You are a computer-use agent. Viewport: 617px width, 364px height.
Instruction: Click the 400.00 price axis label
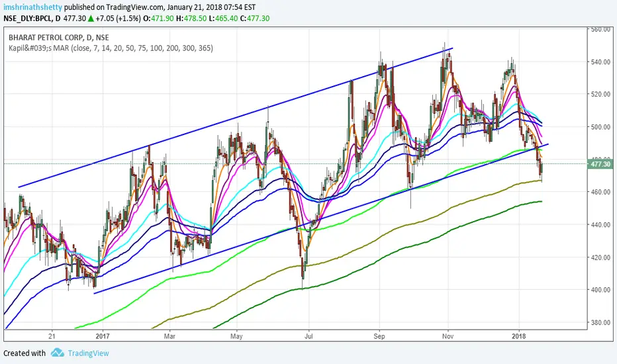600,290
